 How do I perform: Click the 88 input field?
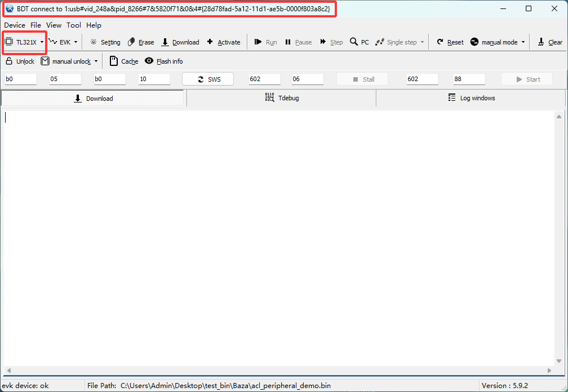(x=469, y=79)
